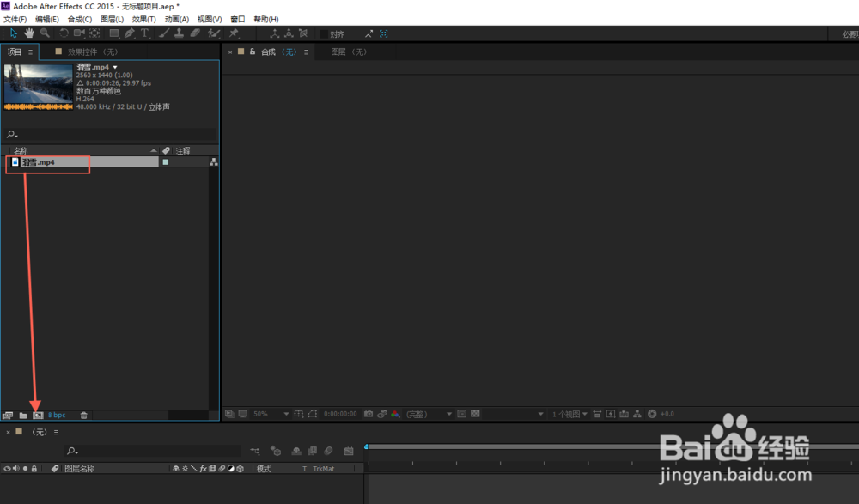Select the Zoom magnifier tool

click(x=45, y=33)
